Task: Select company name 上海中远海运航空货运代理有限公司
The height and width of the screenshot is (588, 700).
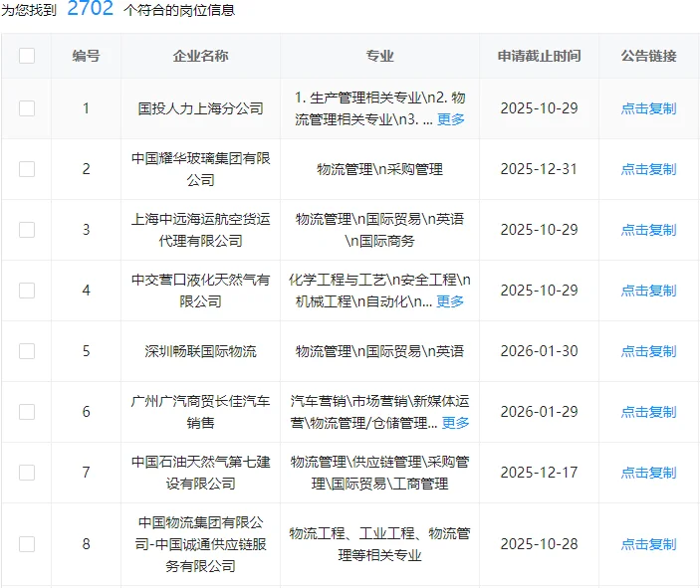Action: (x=200, y=230)
